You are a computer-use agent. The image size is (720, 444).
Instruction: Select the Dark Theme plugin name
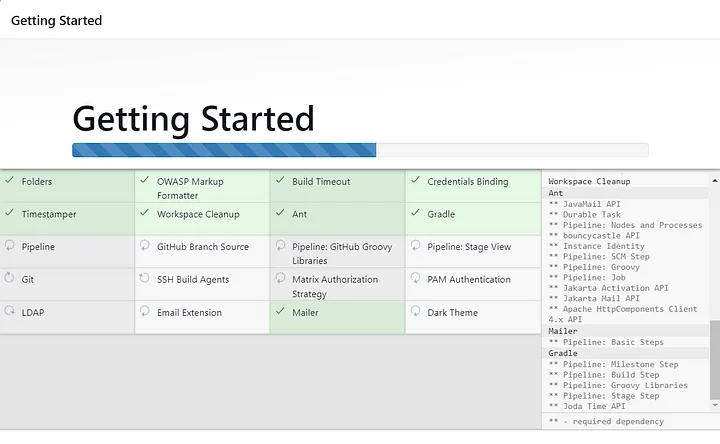[452, 313]
